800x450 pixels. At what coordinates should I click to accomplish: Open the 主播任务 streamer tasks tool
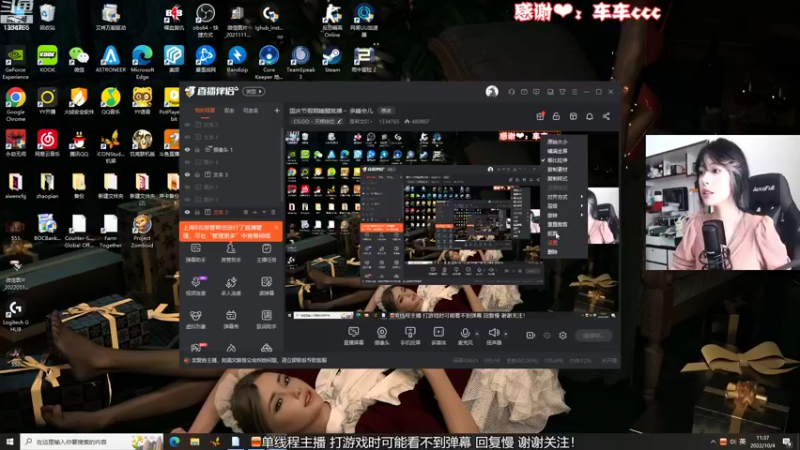click(x=266, y=253)
